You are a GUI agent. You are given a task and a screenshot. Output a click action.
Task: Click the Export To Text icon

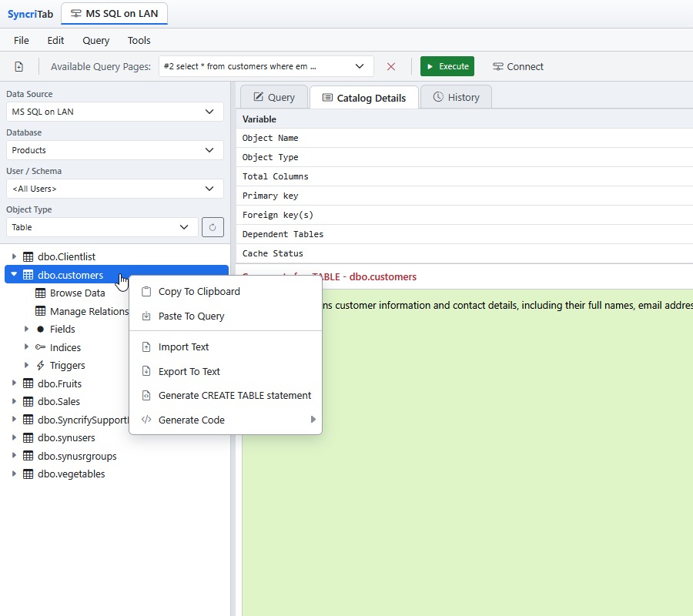tap(146, 371)
